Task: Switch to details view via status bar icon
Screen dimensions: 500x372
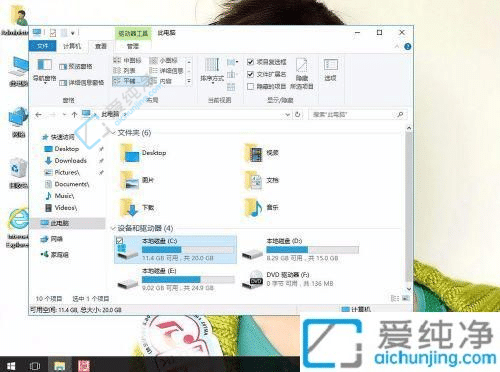Action: pyautogui.click(x=394, y=298)
